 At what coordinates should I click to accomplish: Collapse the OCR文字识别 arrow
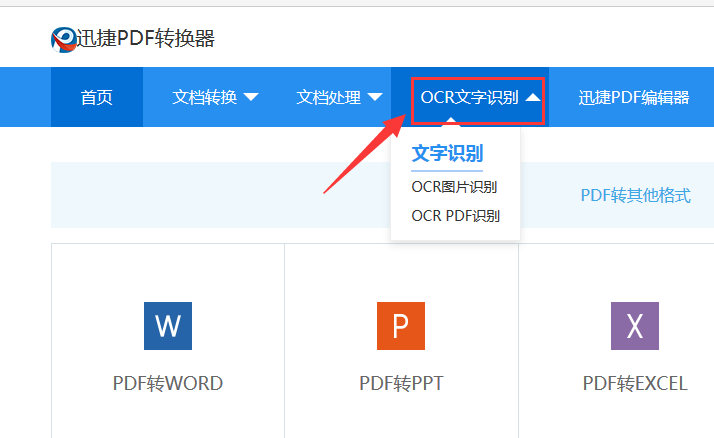pos(533,97)
